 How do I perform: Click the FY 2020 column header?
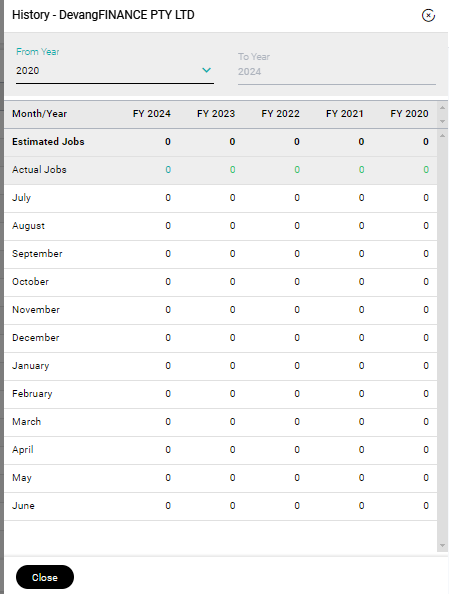point(409,114)
